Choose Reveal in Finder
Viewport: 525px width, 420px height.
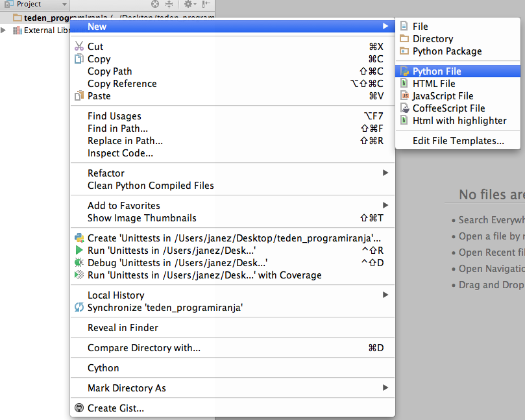point(123,328)
